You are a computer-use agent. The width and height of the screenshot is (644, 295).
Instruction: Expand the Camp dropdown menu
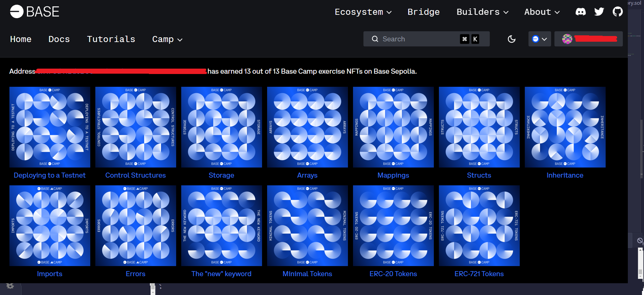click(167, 39)
